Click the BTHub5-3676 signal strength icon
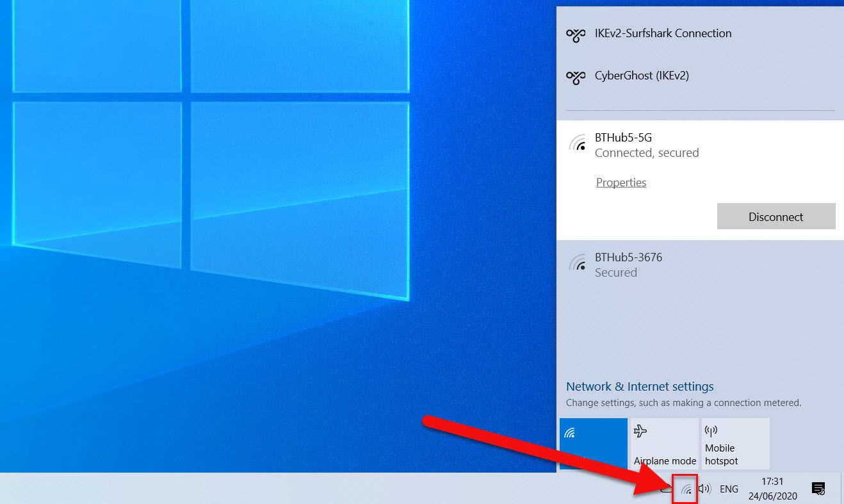The image size is (844, 504). coord(578,263)
